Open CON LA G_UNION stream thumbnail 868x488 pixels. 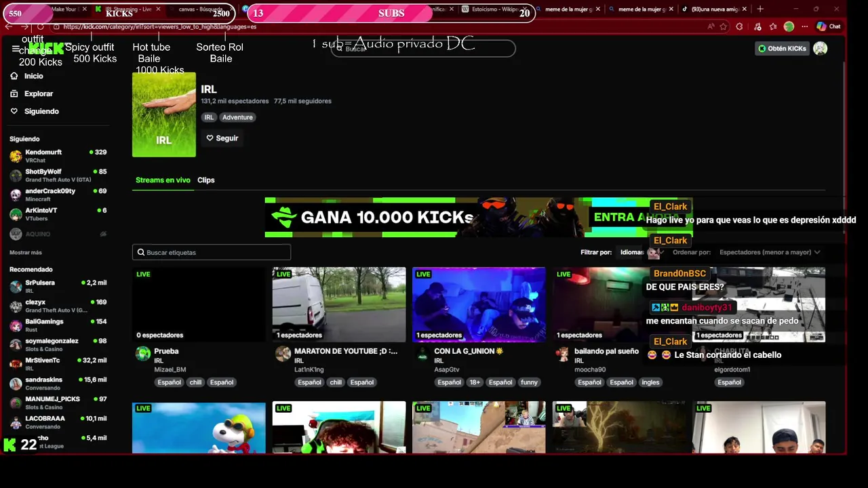point(479,304)
